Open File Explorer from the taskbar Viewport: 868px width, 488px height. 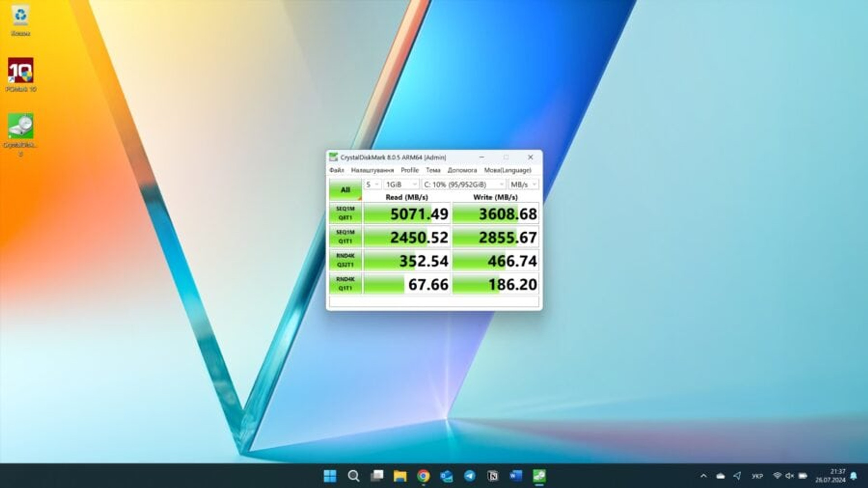pos(400,476)
